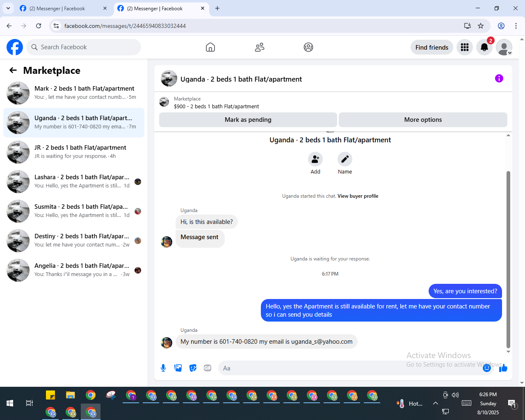The width and height of the screenshot is (525, 420).
Task: Open the Groups icon in navigation bar
Action: click(x=308, y=47)
